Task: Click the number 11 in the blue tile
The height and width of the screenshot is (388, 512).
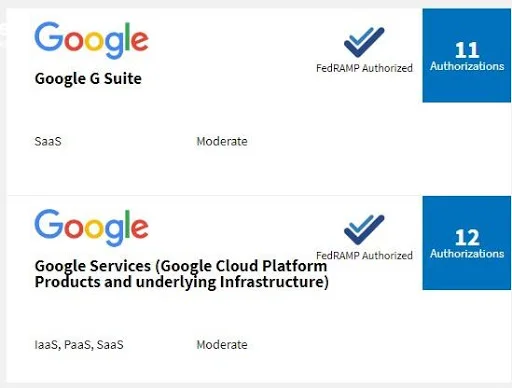Action: [467, 50]
